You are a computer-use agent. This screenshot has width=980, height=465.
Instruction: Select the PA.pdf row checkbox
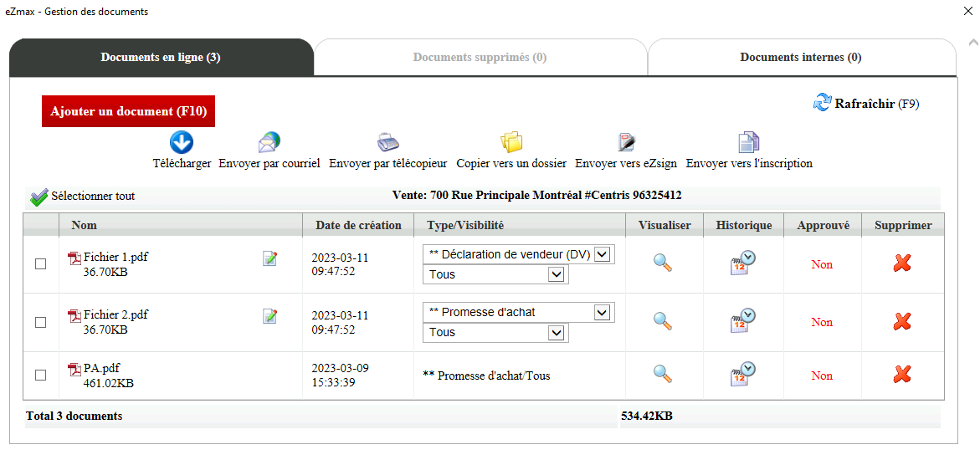click(x=41, y=375)
